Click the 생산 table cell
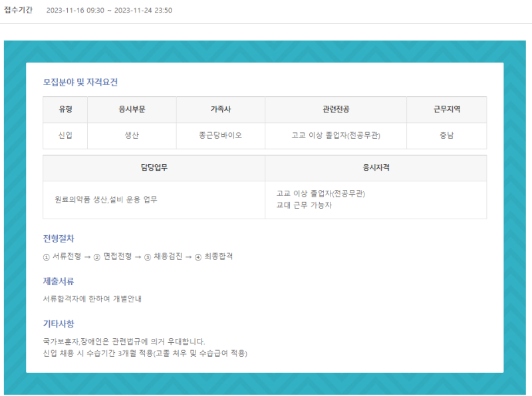532x396 pixels. (132, 136)
